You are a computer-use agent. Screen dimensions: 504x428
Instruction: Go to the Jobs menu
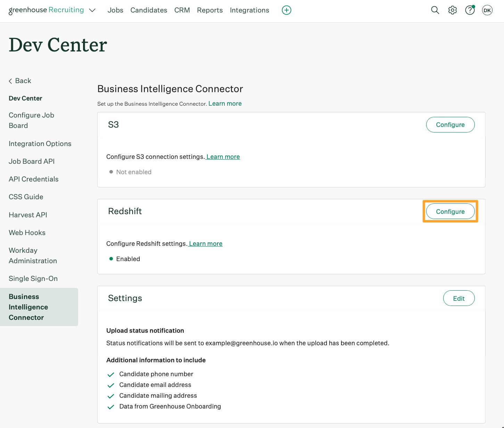click(x=115, y=10)
